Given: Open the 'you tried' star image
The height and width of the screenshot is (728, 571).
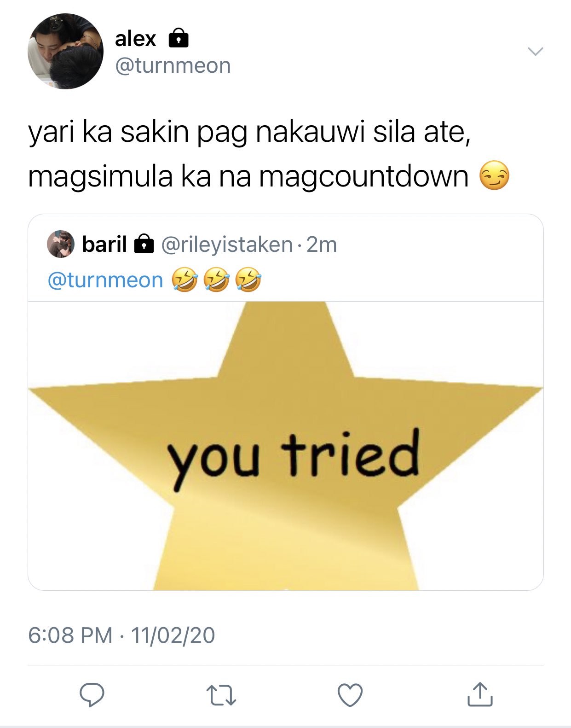Looking at the screenshot, I should point(286,446).
